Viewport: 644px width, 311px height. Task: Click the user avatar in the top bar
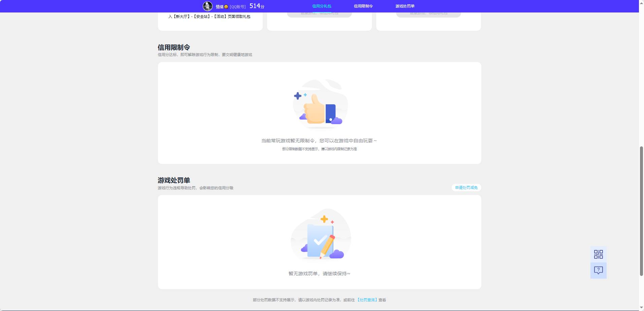click(x=208, y=6)
